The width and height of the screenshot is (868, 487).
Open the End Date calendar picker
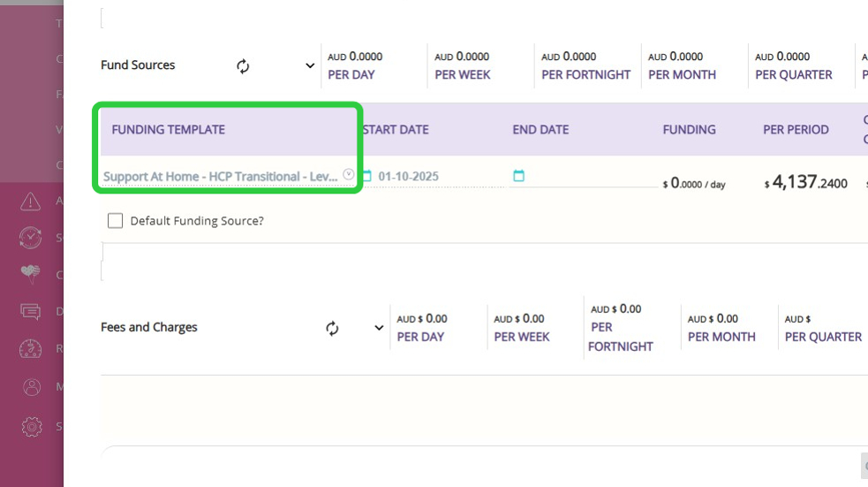[518, 176]
